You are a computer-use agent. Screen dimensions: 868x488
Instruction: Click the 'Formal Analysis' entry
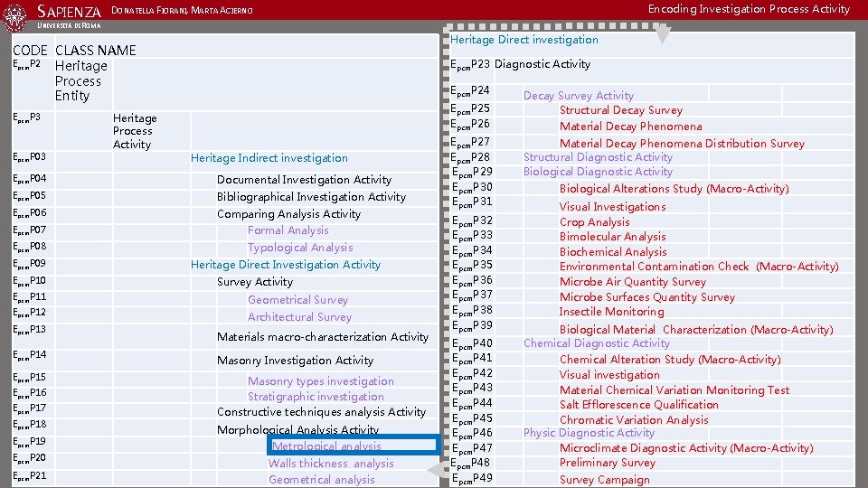[288, 230]
